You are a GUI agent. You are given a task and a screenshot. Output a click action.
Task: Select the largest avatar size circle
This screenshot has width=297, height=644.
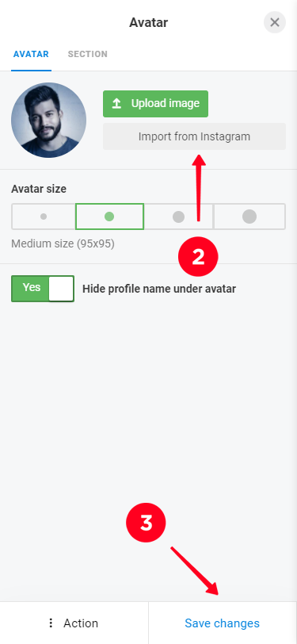pyautogui.click(x=249, y=217)
